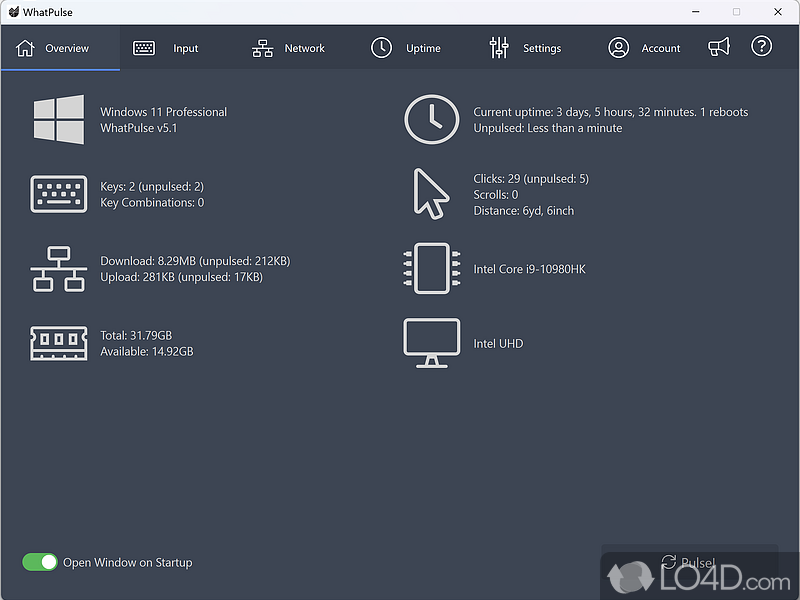Click the "Keys: 2 (unpulsed: 2)" text
Viewport: 800px width, 600px height.
point(152,186)
